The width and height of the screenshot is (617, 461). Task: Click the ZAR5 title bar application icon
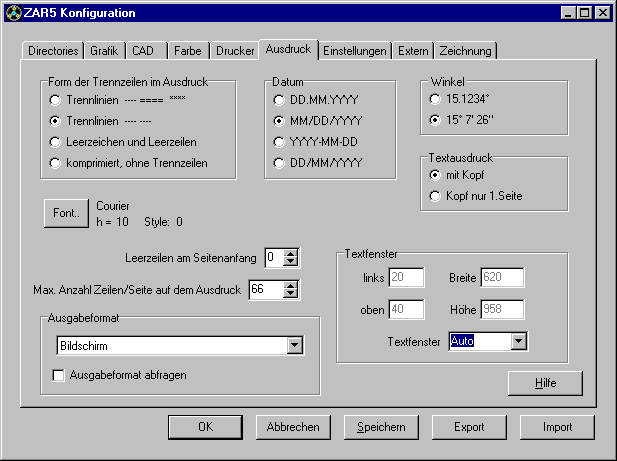tap(12, 13)
